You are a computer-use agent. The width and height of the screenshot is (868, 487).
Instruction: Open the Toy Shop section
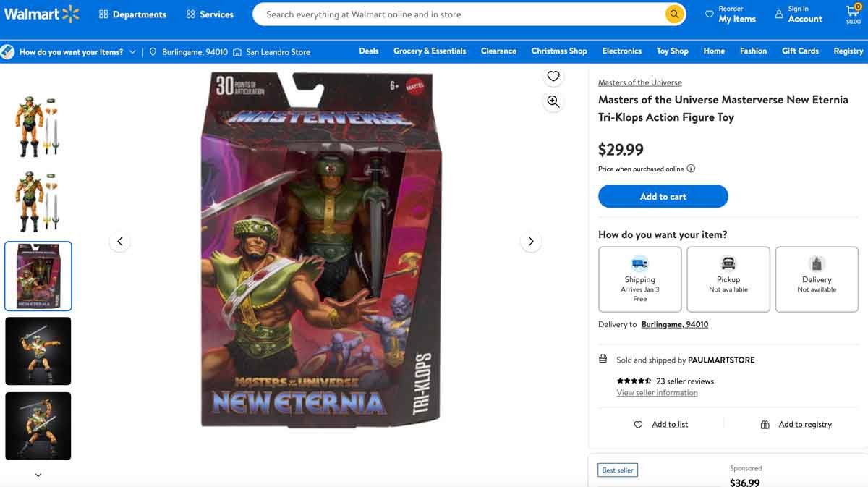[671, 51]
